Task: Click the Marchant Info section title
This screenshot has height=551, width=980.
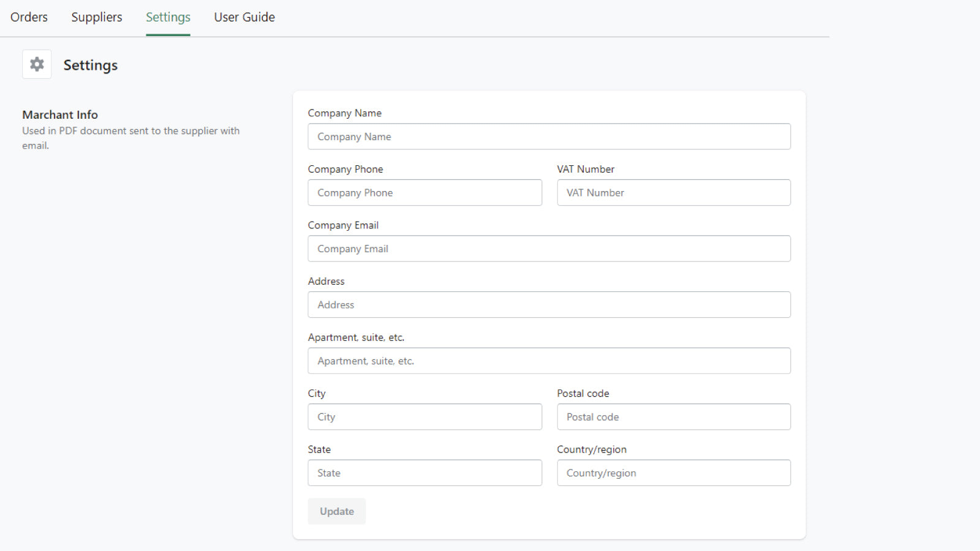Action: pos(60,114)
